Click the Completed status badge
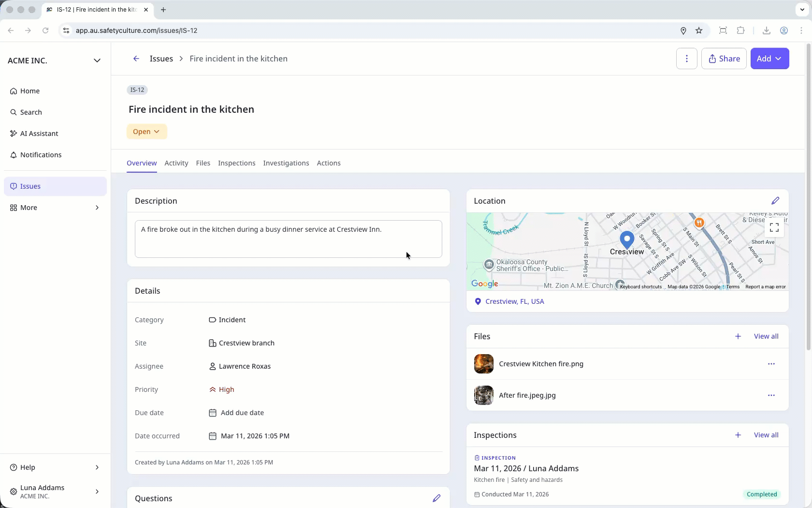Viewport: 812px width, 508px height. [762, 494]
